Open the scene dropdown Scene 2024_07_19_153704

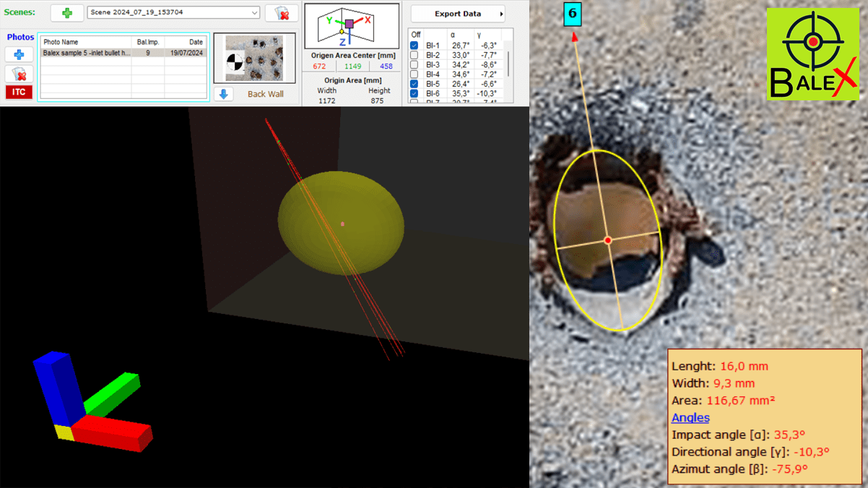[x=173, y=13]
